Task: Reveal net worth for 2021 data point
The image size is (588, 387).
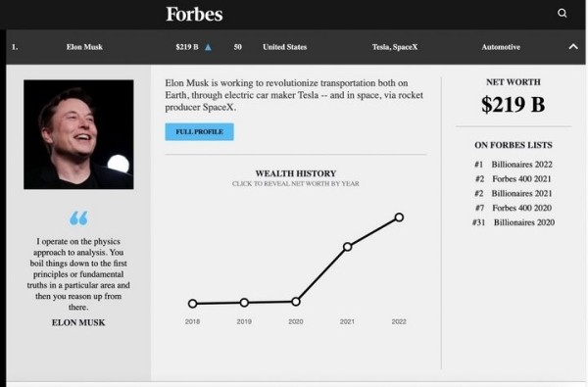Action: [x=348, y=247]
